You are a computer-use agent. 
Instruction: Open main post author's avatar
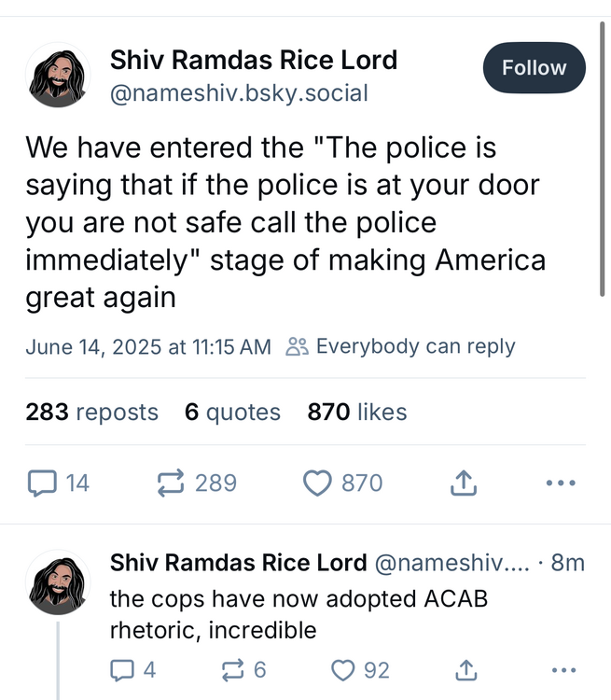point(58,75)
